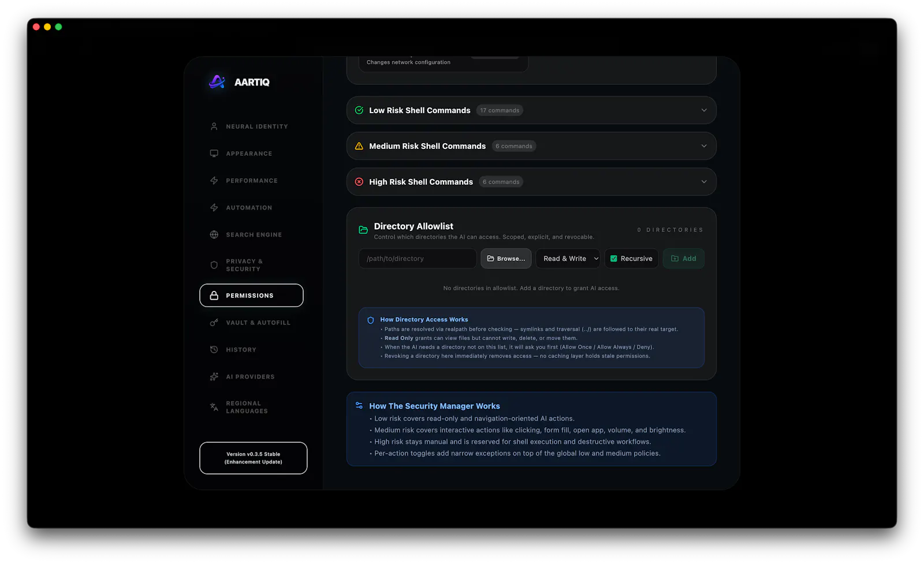Viewport: 924px width, 564px height.
Task: Click the AI Providers sparkle icon
Action: [214, 376]
